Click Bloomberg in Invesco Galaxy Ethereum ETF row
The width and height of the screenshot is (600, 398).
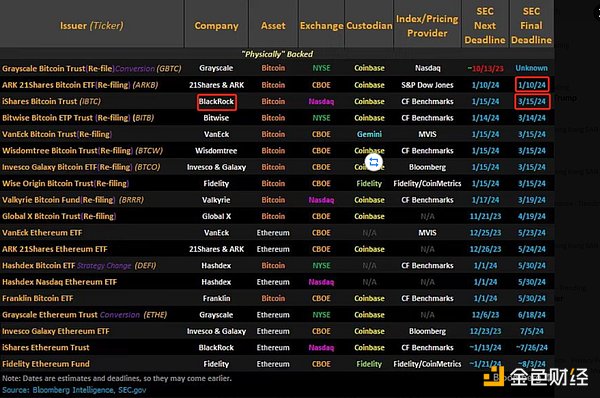427,331
